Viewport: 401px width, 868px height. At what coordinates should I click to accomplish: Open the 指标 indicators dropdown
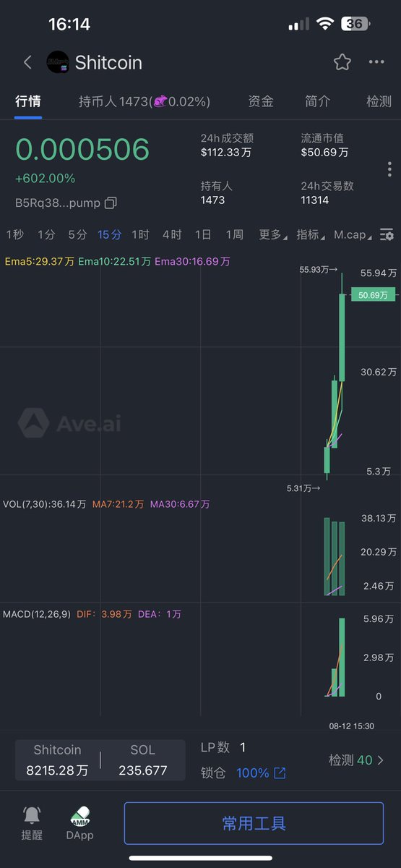click(310, 234)
